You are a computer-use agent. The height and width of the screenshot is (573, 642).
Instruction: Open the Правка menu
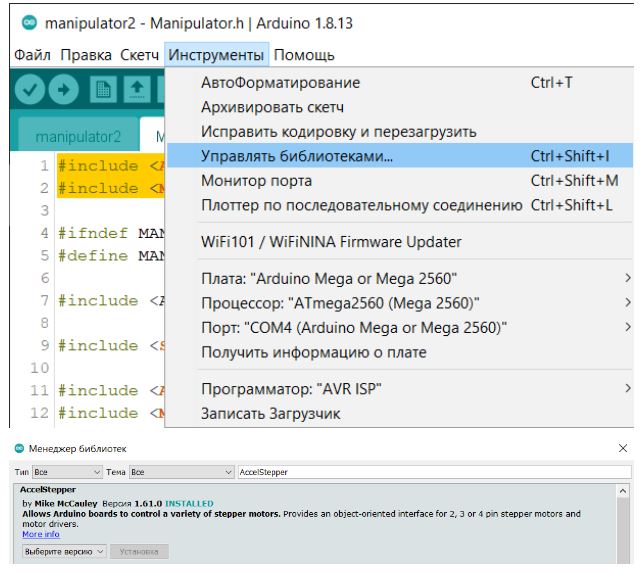coord(86,55)
